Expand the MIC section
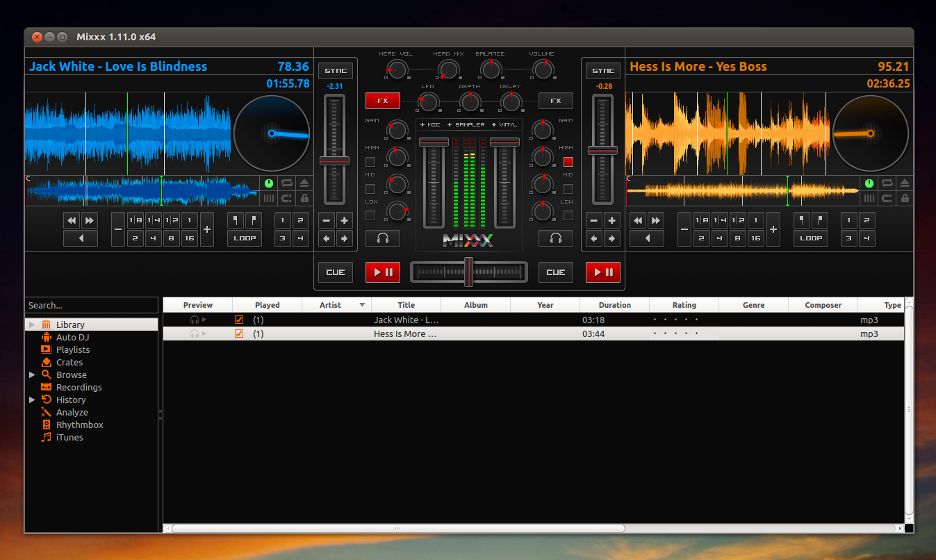 pos(430,125)
